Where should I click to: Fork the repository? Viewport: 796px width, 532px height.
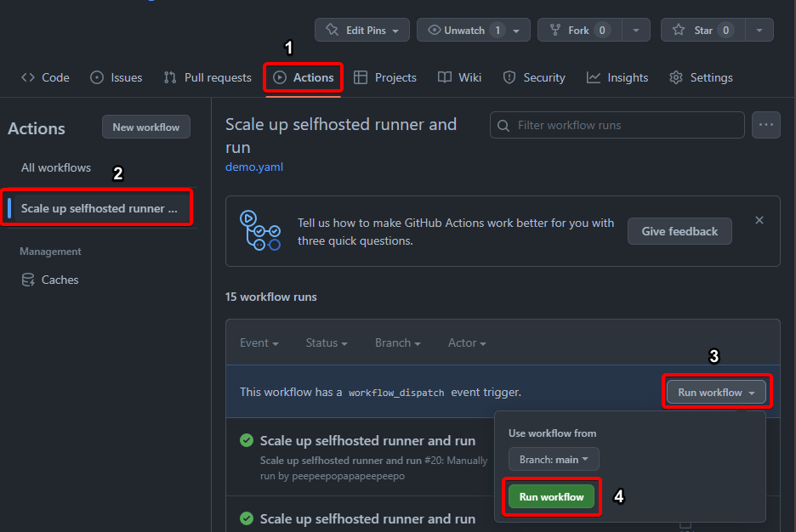pyautogui.click(x=578, y=31)
